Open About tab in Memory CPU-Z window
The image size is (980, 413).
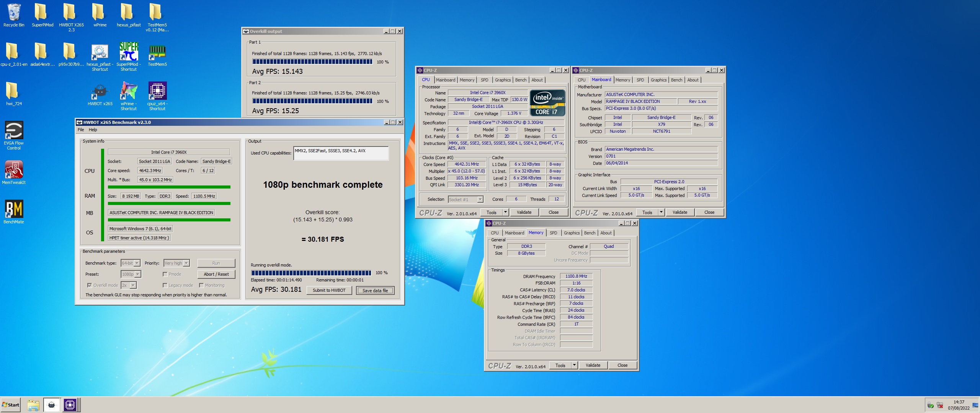(x=606, y=233)
